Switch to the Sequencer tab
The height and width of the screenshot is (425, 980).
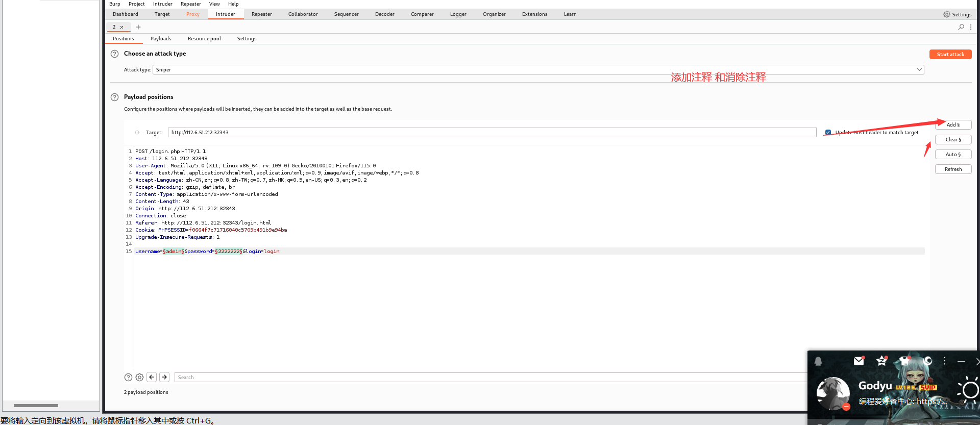[347, 14]
